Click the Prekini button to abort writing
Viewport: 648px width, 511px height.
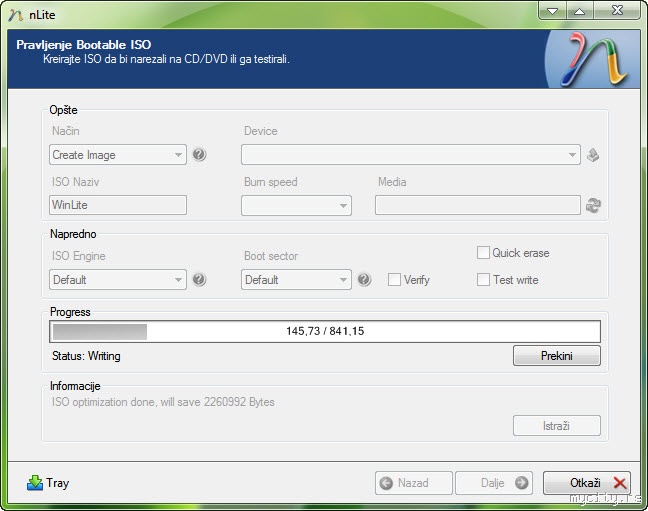[x=557, y=356]
